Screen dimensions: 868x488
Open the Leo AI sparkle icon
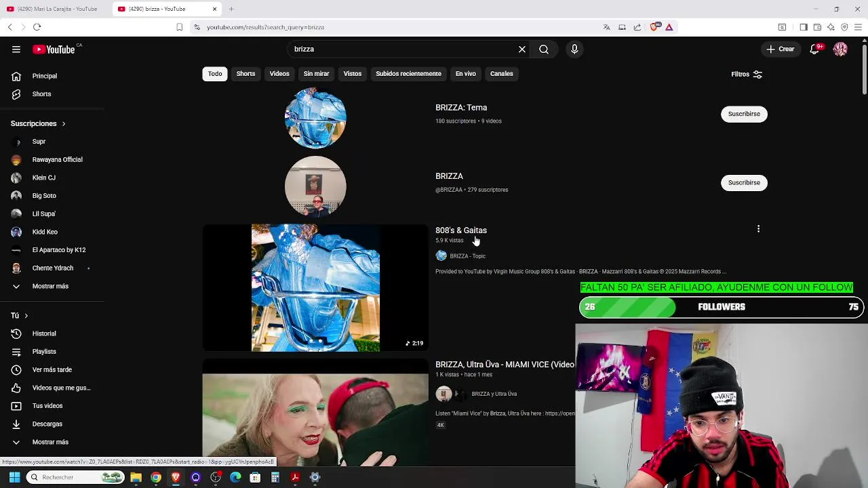(x=831, y=27)
